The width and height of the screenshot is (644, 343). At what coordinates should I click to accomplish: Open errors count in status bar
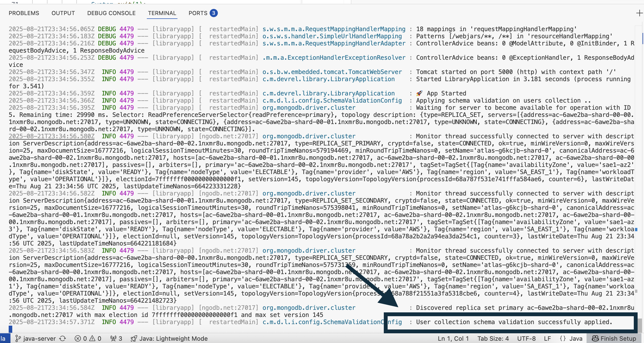(81, 338)
